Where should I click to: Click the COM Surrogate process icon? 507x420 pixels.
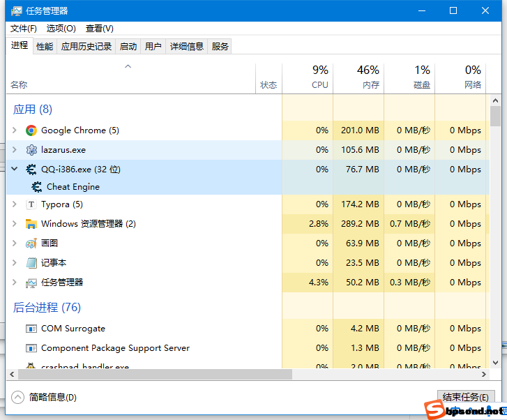point(31,329)
